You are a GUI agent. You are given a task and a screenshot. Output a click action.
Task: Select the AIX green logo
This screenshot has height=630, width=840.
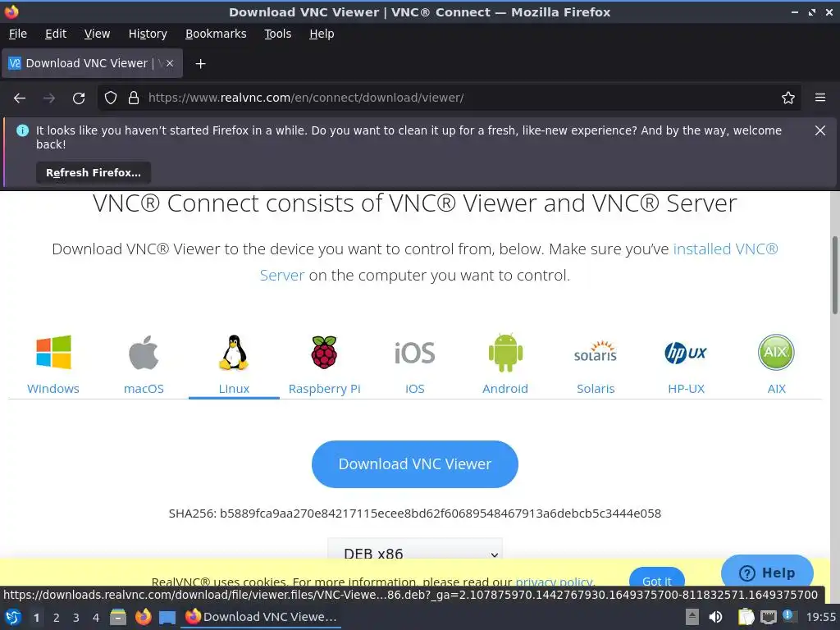[x=776, y=352]
